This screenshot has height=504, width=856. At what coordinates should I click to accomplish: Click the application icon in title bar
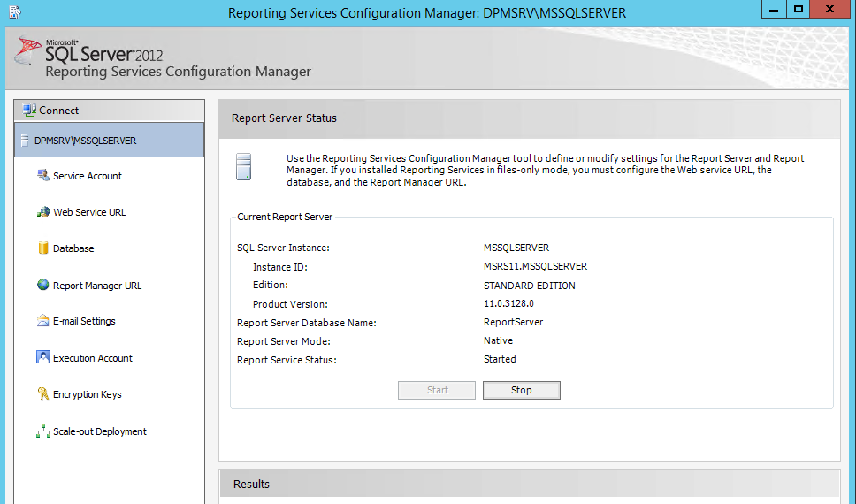point(15,12)
